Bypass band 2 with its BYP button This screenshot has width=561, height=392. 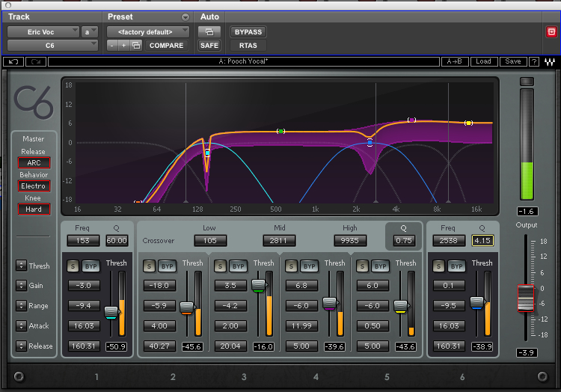[x=167, y=266]
